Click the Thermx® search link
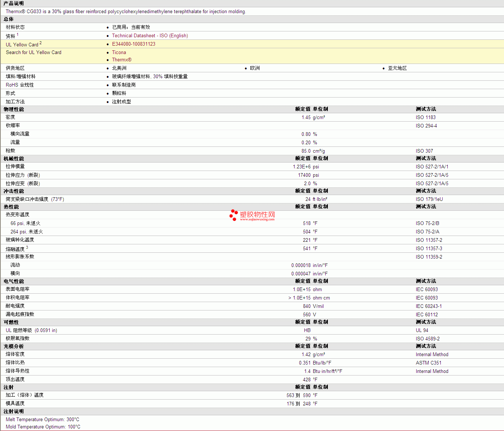504x431 pixels. 122,60
